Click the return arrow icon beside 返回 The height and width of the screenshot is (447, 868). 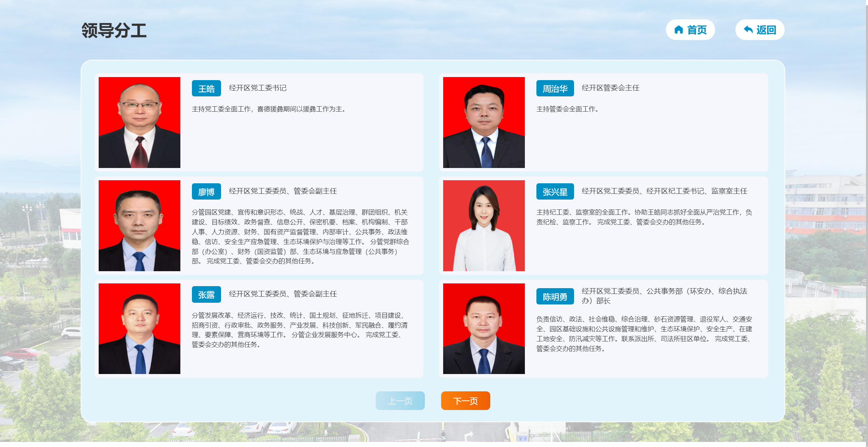click(x=748, y=30)
